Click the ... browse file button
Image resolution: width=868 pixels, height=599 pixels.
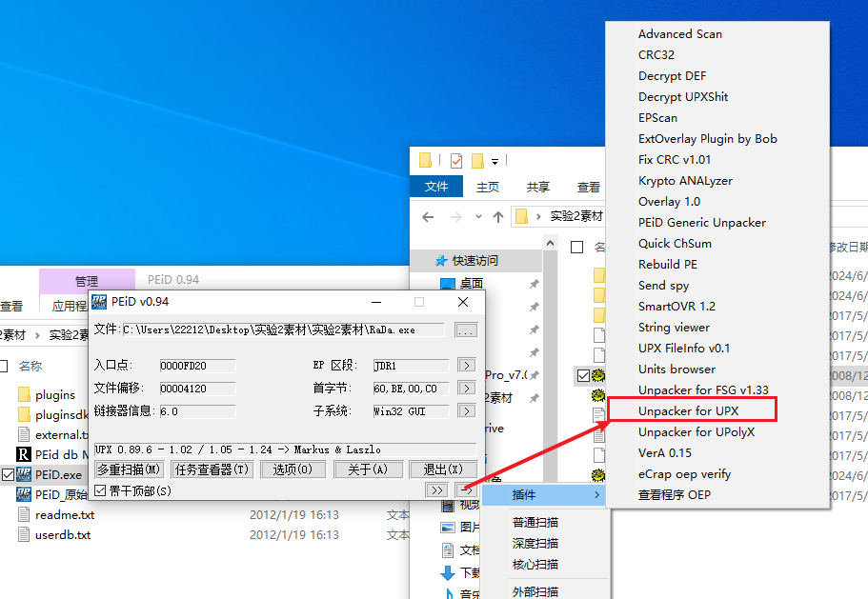click(x=466, y=330)
